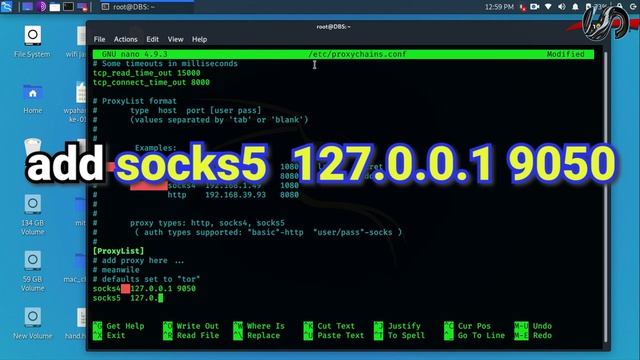Screen dimensions: 640x360
Task: Click the Cut Text shortcut in nano
Action: click(x=329, y=326)
